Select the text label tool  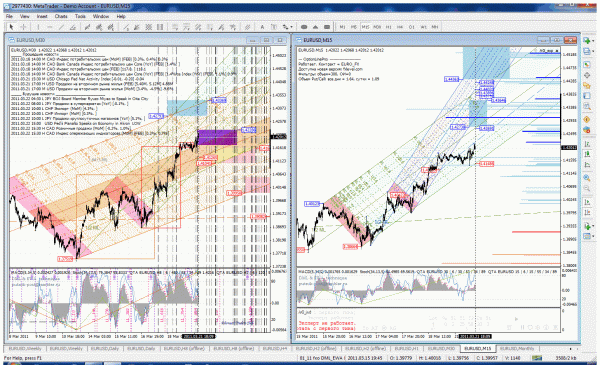[262, 27]
